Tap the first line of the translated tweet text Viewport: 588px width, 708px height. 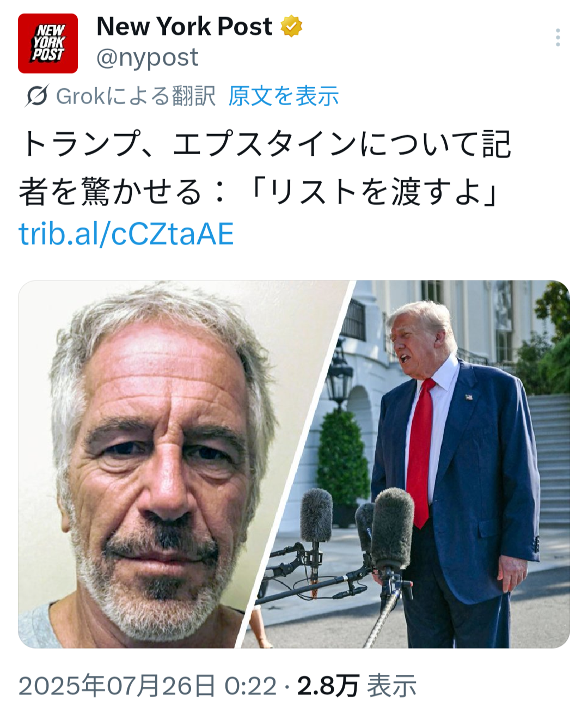[x=265, y=145]
